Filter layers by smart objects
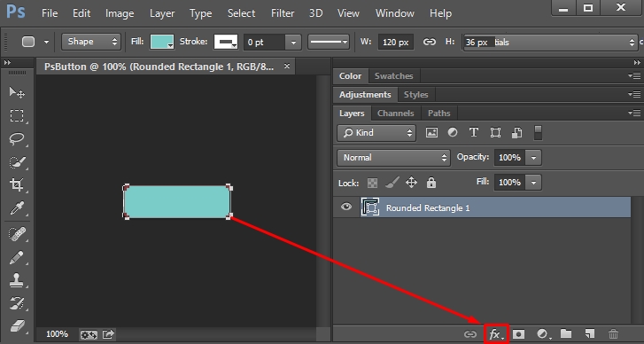The height and width of the screenshot is (344, 644). 516,133
